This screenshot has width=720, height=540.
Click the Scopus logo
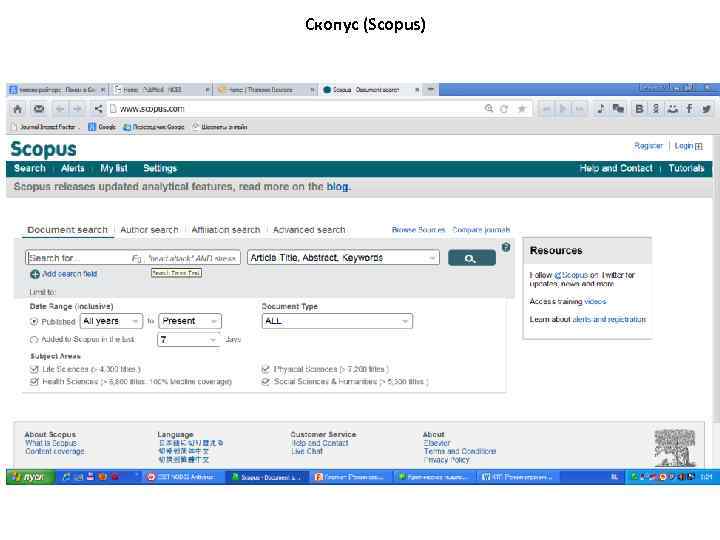[x=44, y=149]
